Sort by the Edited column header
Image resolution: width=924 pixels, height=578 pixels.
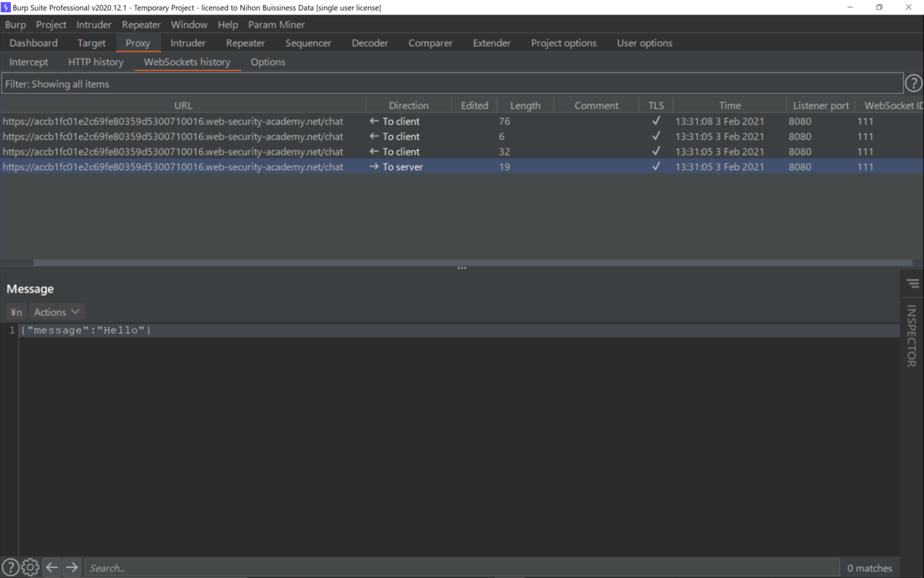[474, 106]
